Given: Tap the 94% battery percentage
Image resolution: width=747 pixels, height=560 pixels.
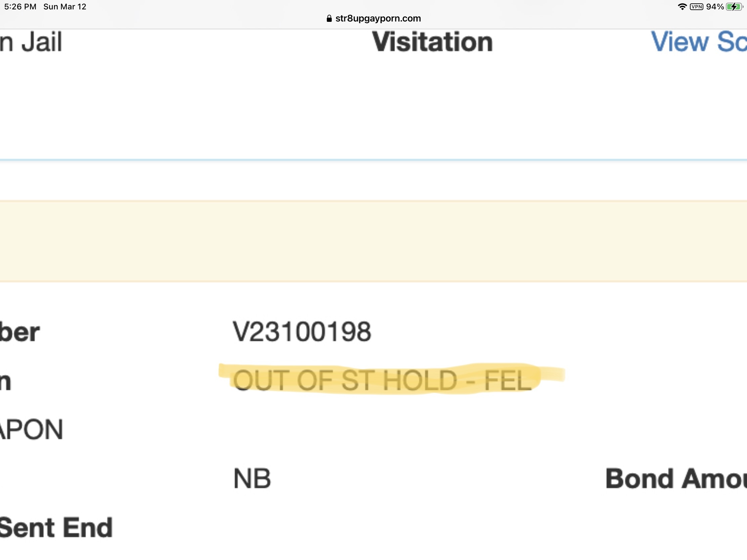Looking at the screenshot, I should click(x=715, y=7).
